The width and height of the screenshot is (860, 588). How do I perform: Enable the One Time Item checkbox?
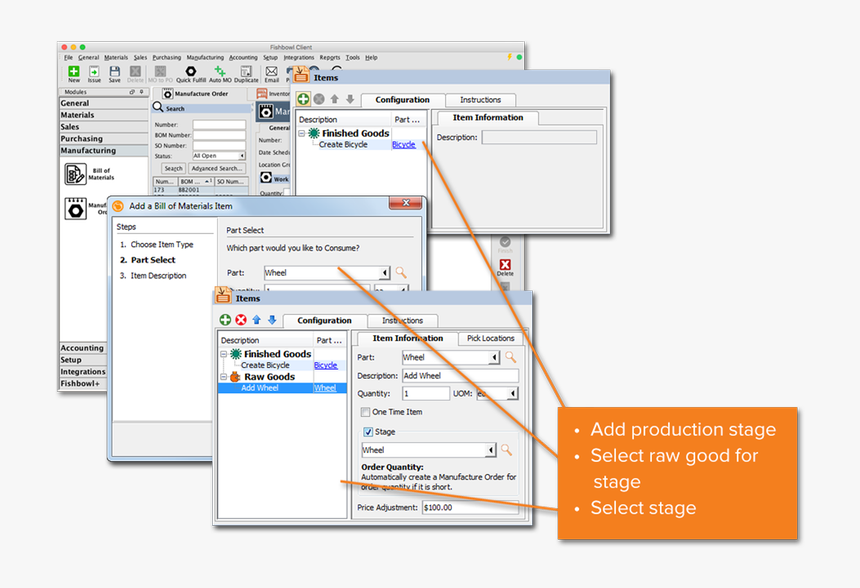[x=365, y=412]
